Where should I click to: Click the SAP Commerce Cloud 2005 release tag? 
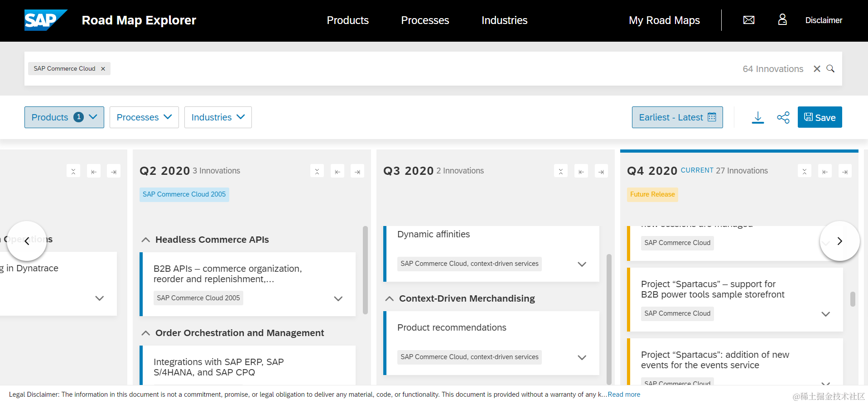(184, 194)
